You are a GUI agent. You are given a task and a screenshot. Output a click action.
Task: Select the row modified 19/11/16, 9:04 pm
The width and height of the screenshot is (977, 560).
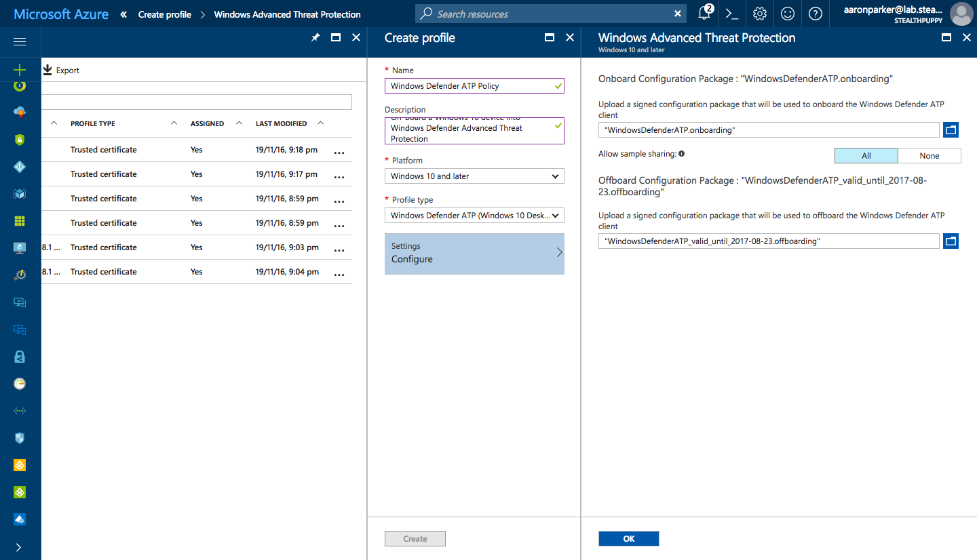coord(197,272)
